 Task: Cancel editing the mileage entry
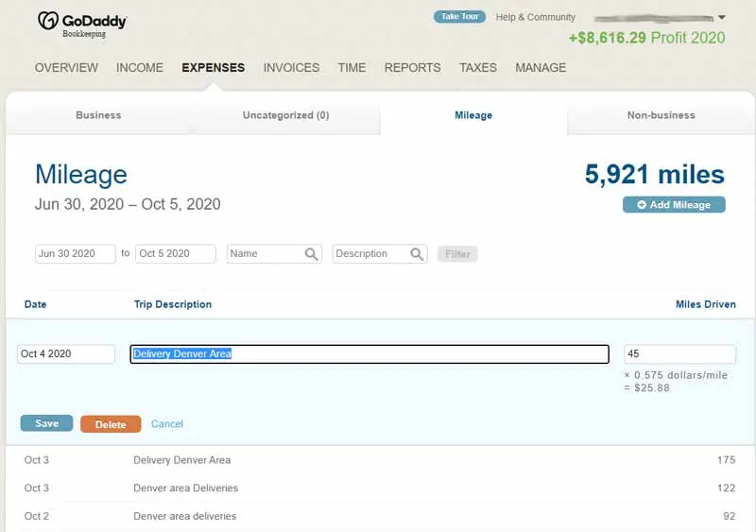[x=167, y=424]
